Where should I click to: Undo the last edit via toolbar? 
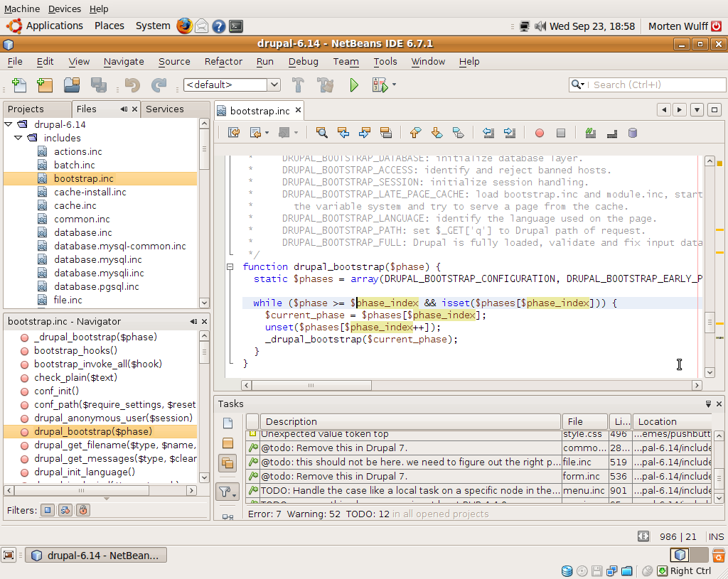[x=132, y=85]
